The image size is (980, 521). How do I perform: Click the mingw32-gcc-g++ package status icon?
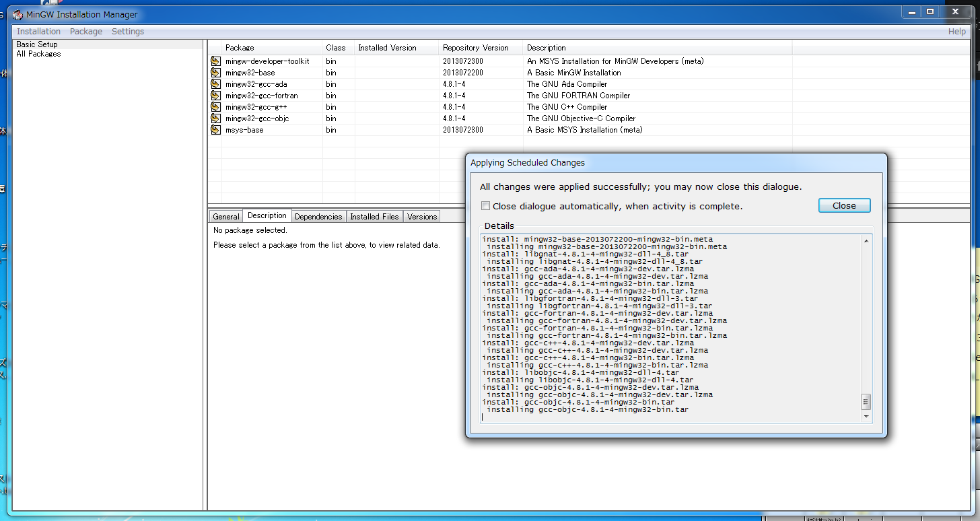click(x=215, y=107)
